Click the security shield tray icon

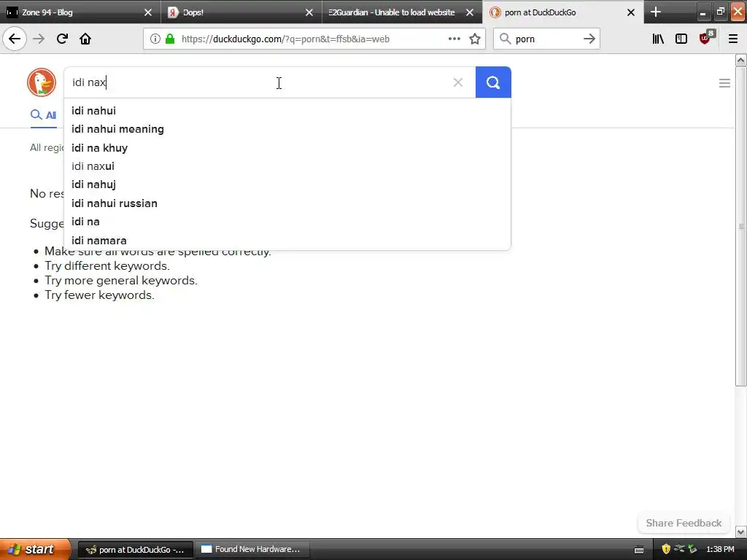pyautogui.click(x=666, y=549)
